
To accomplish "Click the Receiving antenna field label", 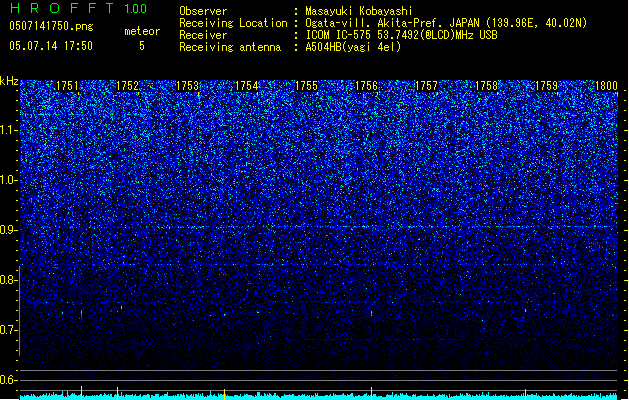I will tap(230, 47).
